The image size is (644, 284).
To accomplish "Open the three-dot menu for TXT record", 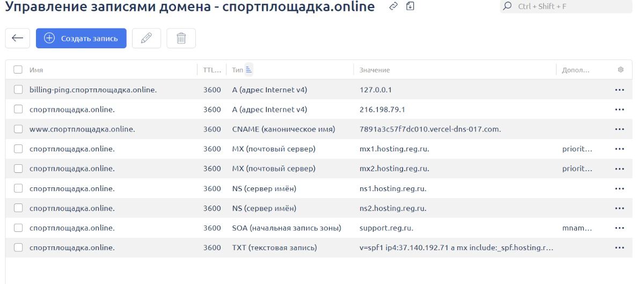I will (620, 247).
